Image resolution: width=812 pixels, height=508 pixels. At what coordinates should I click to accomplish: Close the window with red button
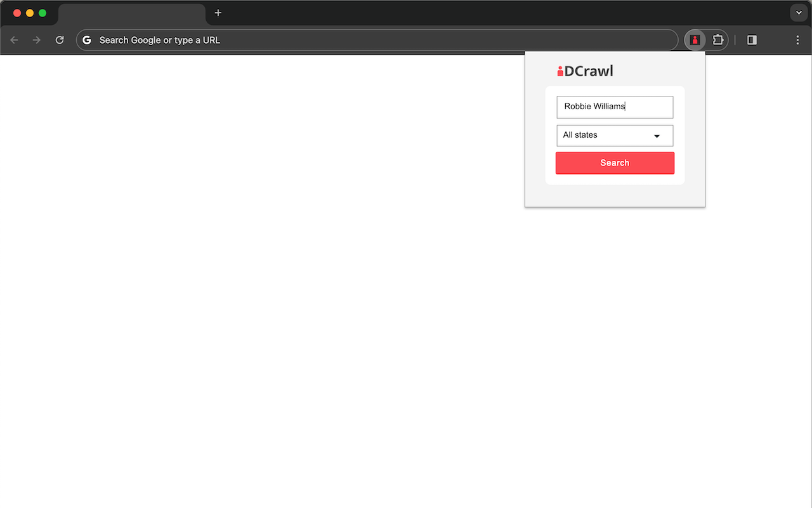coord(17,13)
